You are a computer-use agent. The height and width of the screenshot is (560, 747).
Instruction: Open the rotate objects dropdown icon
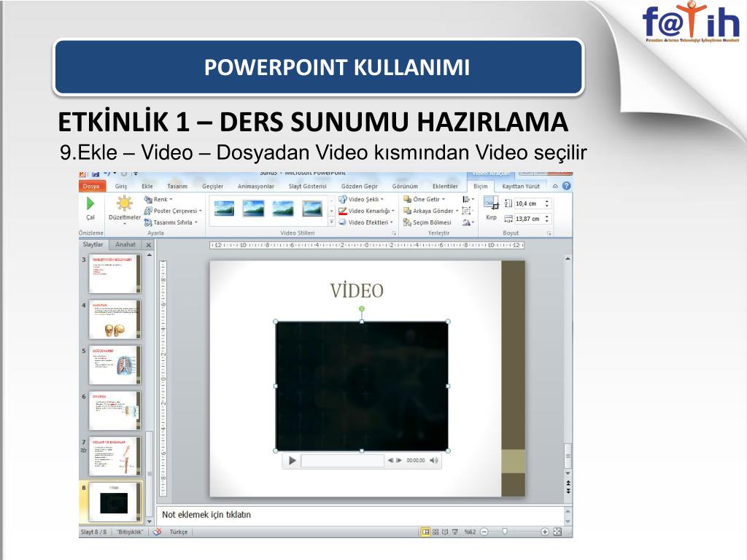pyautogui.click(x=468, y=222)
